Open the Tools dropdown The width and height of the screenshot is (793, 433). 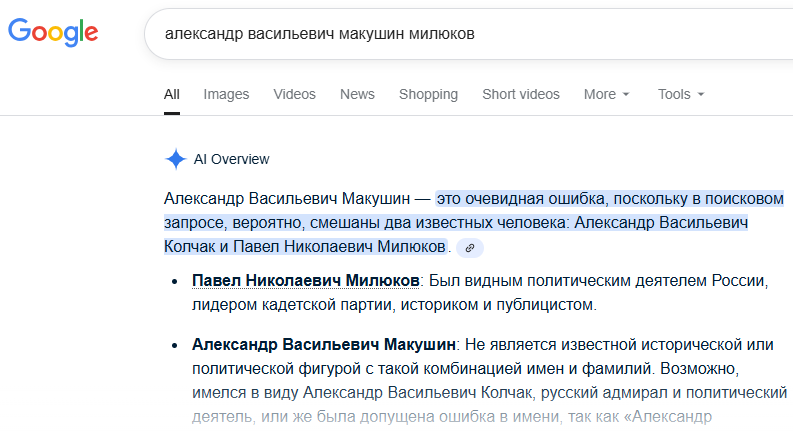(x=680, y=94)
